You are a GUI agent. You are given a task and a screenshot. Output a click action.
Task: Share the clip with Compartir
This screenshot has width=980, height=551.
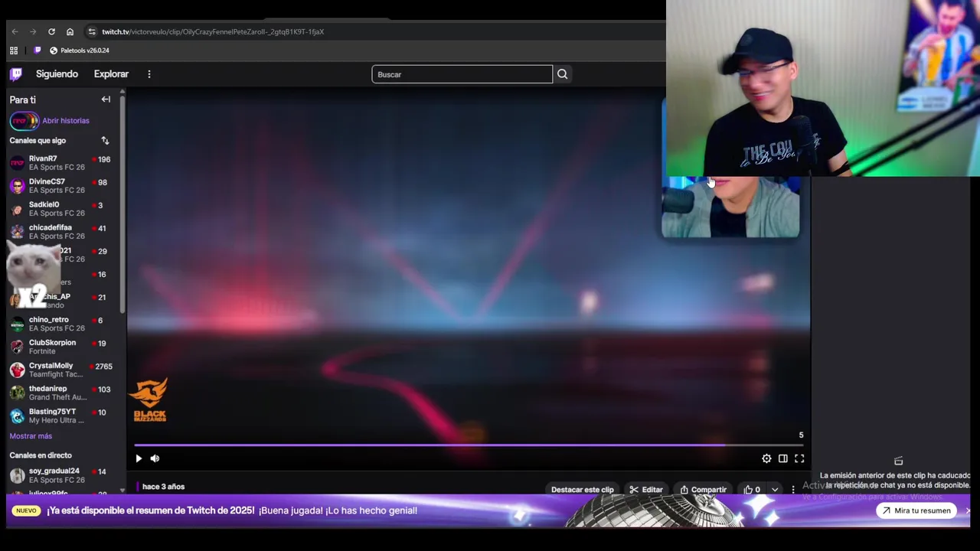703,490
